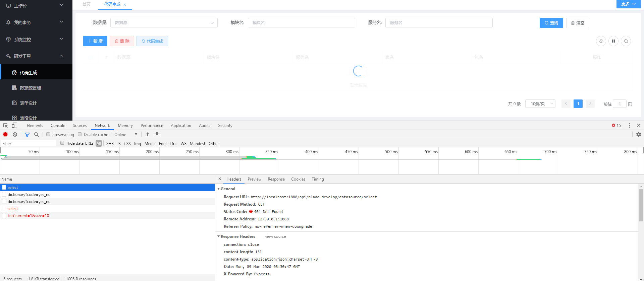Click the round search toggle icon
The width and height of the screenshot is (644, 281).
click(x=626, y=41)
